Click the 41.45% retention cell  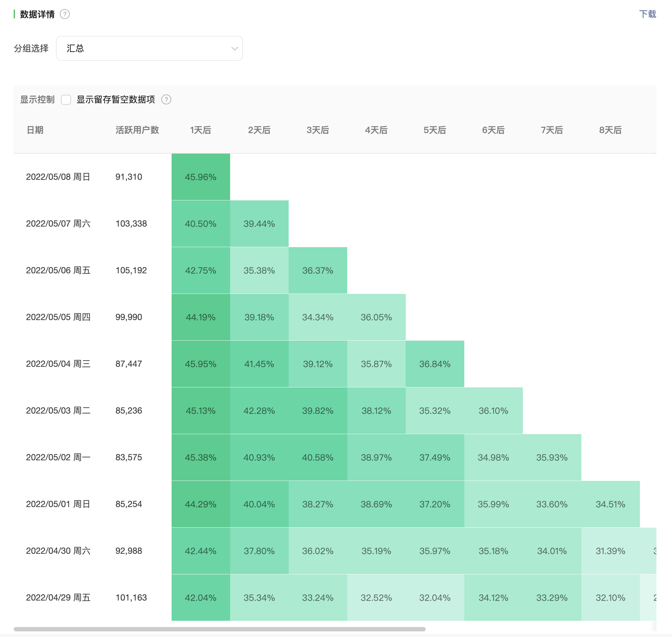(x=259, y=364)
